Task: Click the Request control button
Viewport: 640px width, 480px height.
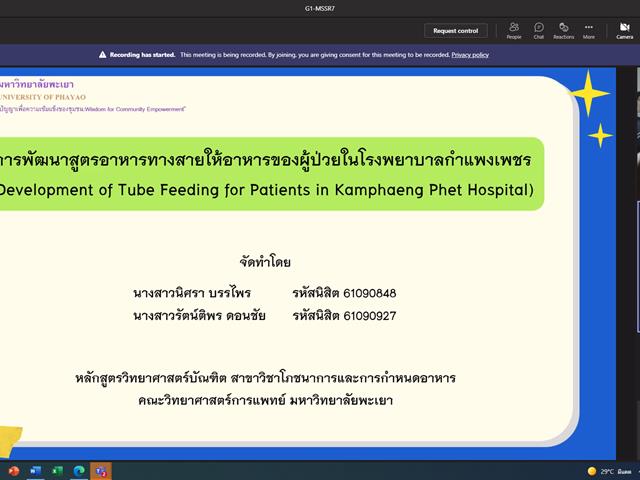Action: [x=456, y=31]
